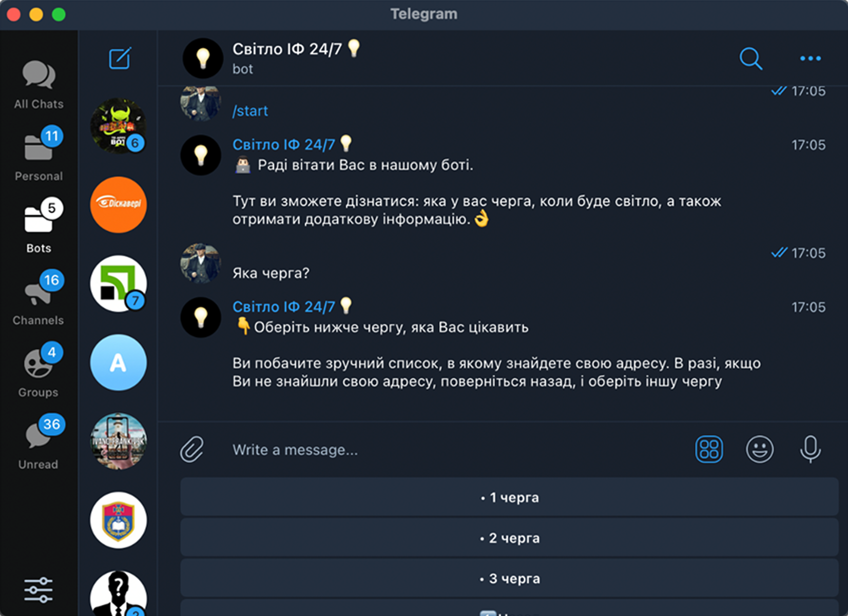Viewport: 848px width, 616px height.
Task: Open the Channels folder
Action: pos(38,298)
